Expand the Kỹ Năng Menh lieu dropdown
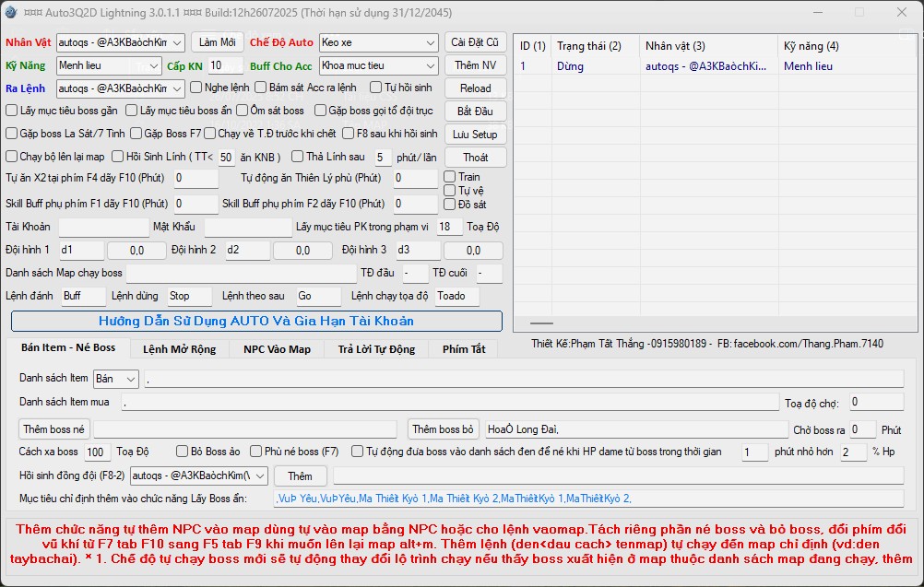 (x=108, y=65)
